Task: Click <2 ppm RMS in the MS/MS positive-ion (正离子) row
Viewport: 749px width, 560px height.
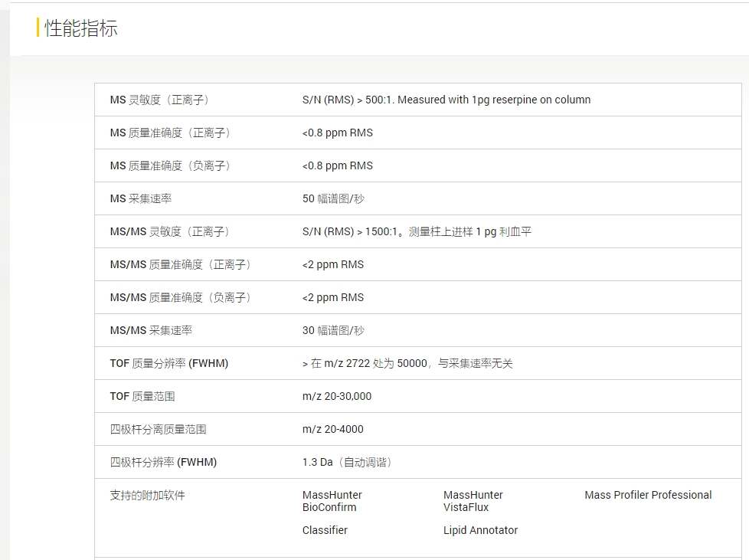Action: (x=333, y=265)
